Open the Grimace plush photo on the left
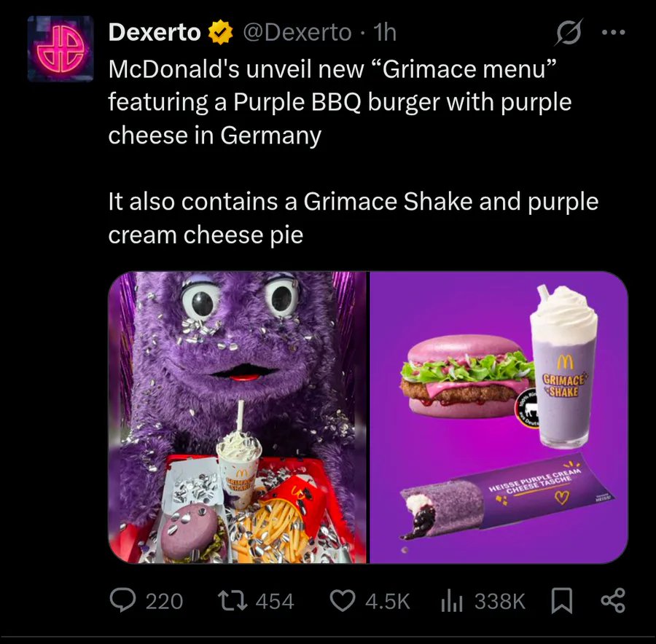656x644 pixels. click(x=238, y=417)
